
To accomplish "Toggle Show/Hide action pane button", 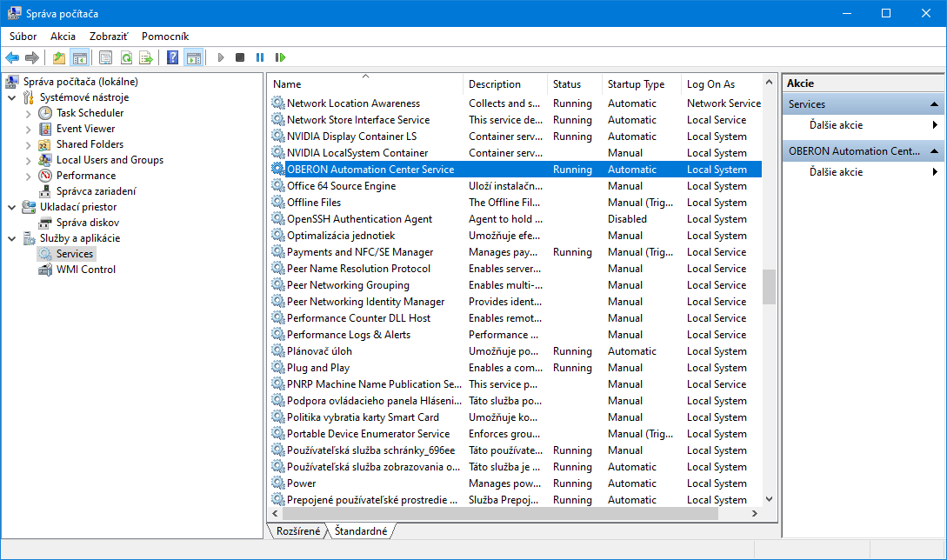I will [x=193, y=57].
